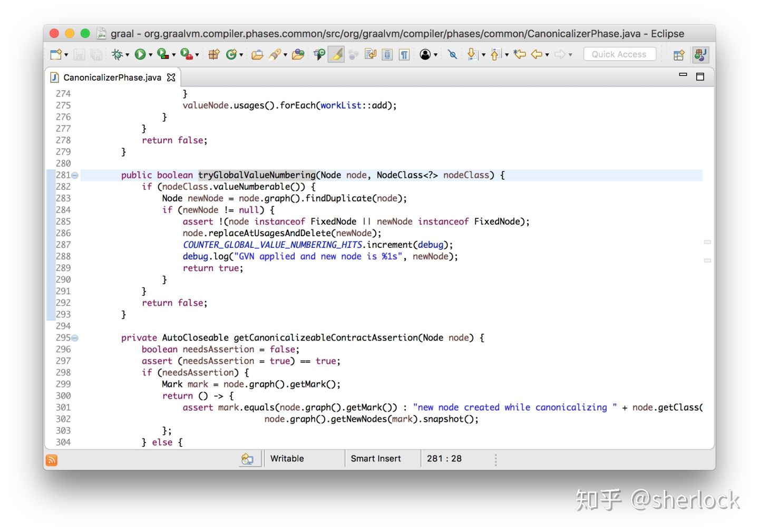Close the CanonicalizerPhase.java tab
This screenshot has height=532, width=759.
171,78
